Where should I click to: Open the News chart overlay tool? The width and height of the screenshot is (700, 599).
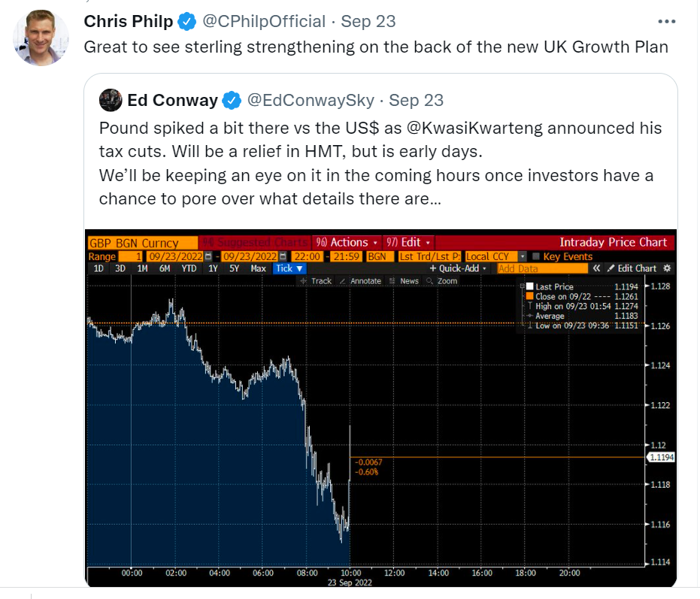click(404, 281)
